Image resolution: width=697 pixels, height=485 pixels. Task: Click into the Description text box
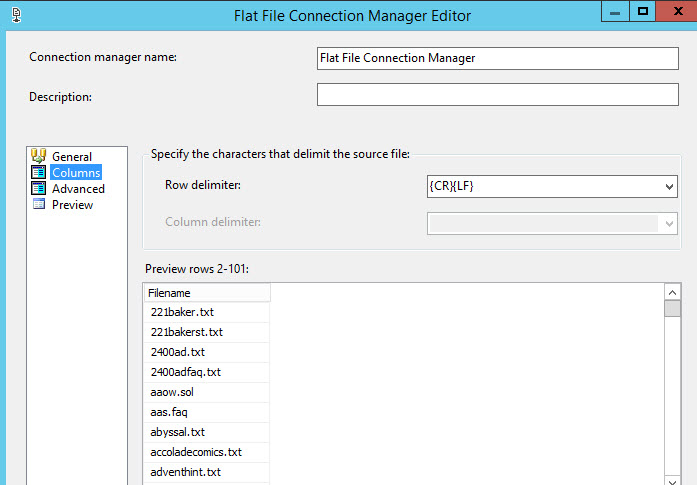click(497, 94)
